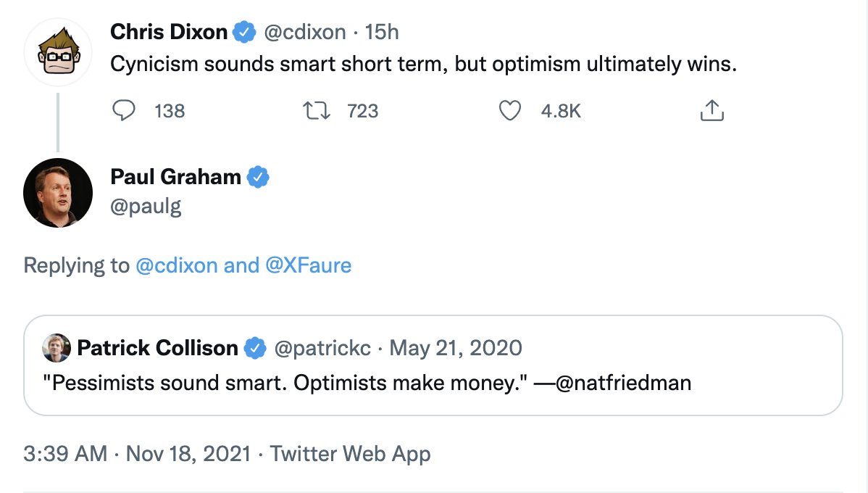Click the retweet arrows icon

[x=318, y=111]
